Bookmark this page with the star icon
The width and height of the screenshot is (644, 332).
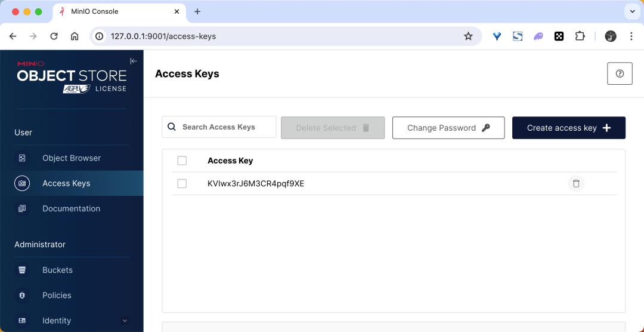coord(468,36)
